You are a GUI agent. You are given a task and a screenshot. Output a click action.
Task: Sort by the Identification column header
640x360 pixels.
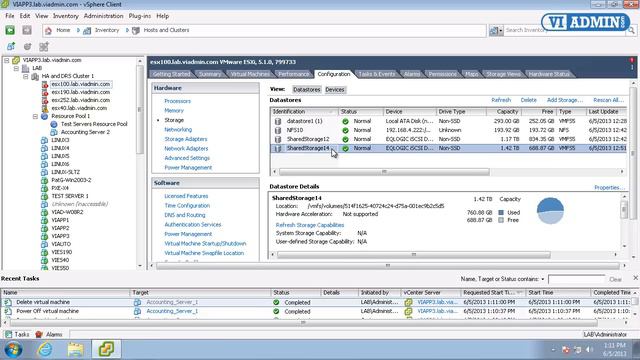pos(304,111)
